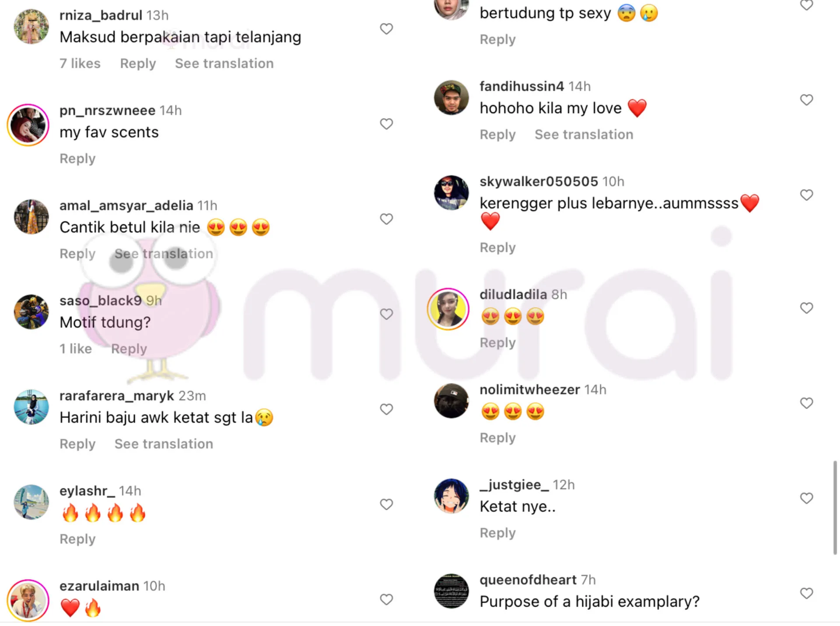Tap the heart on pn_nrszwneee's comment
This screenshot has height=626, width=840.
click(386, 124)
